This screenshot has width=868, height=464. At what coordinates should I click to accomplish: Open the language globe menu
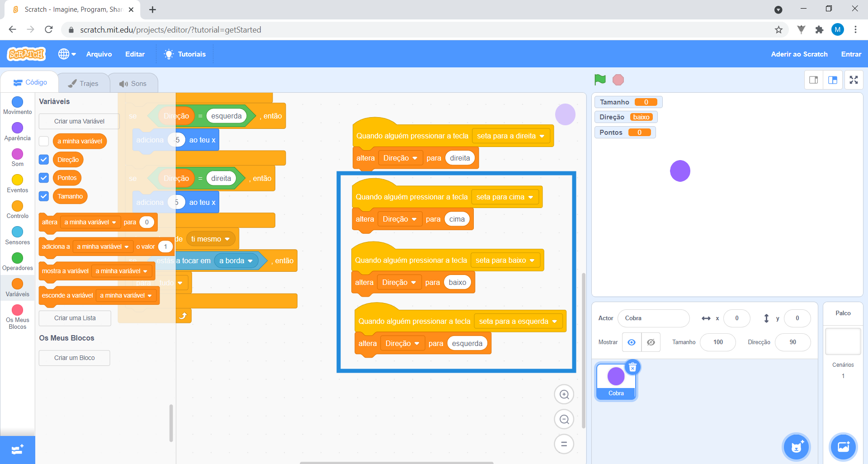[67, 54]
